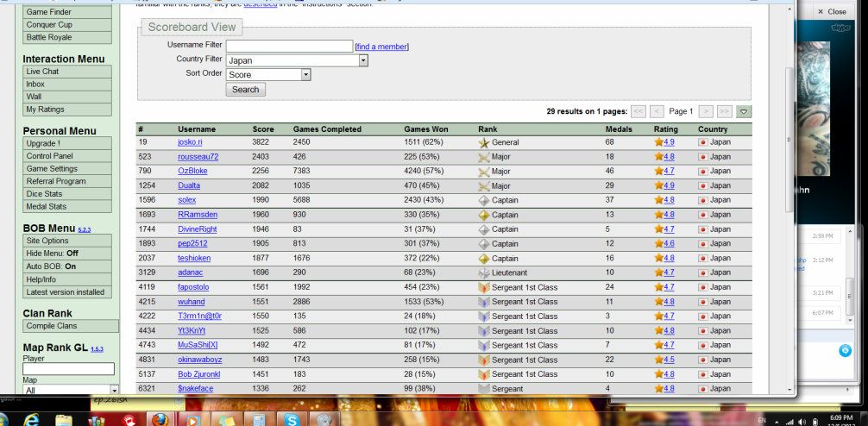The image size is (868, 426).
Task: Open josko.ri user profile link
Action: pos(190,142)
